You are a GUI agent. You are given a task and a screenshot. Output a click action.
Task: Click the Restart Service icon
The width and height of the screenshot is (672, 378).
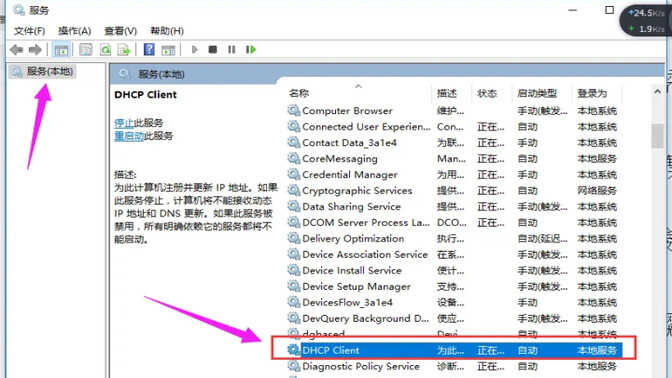251,50
